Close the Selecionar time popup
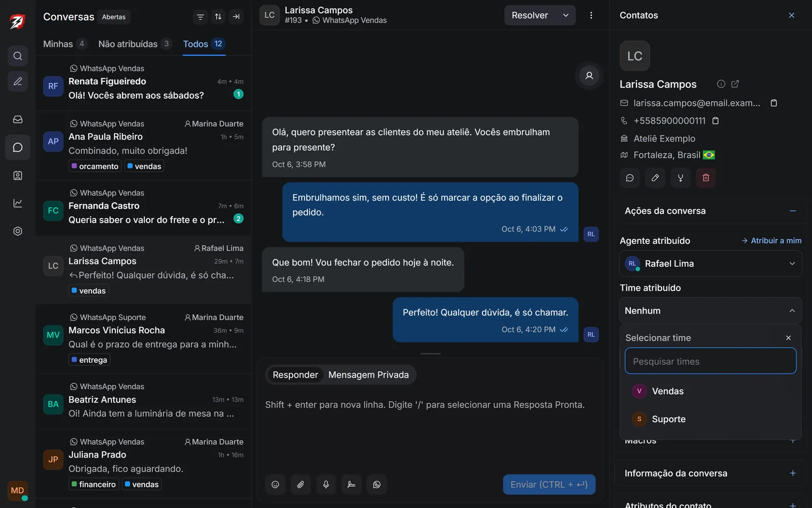 788,338
